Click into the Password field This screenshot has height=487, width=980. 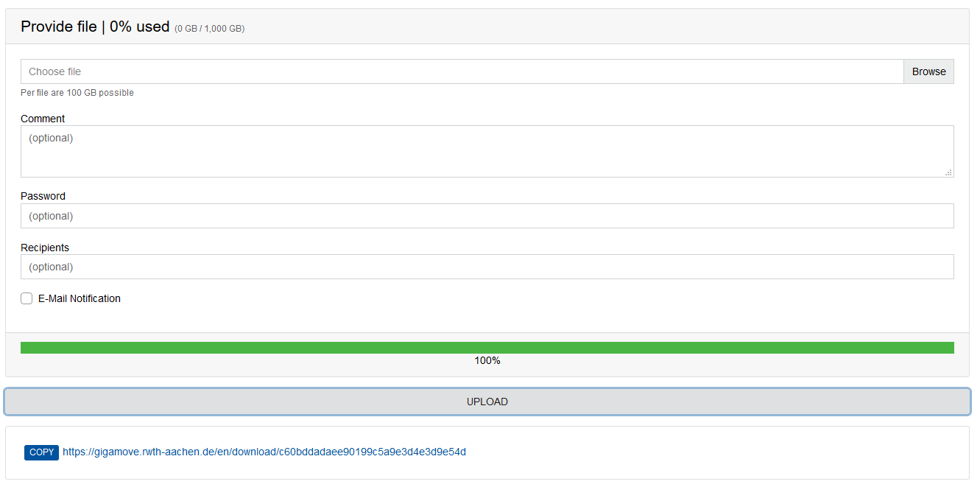tap(486, 216)
